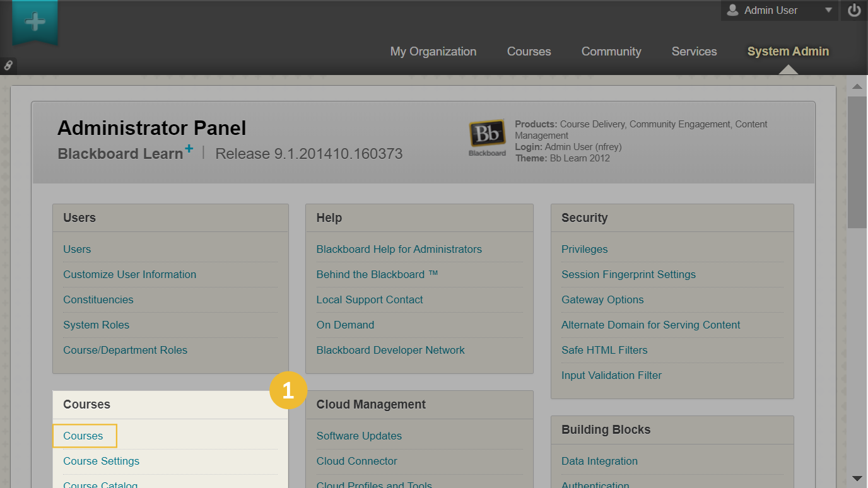Go to the Community tab
The width and height of the screenshot is (868, 488).
[611, 52]
